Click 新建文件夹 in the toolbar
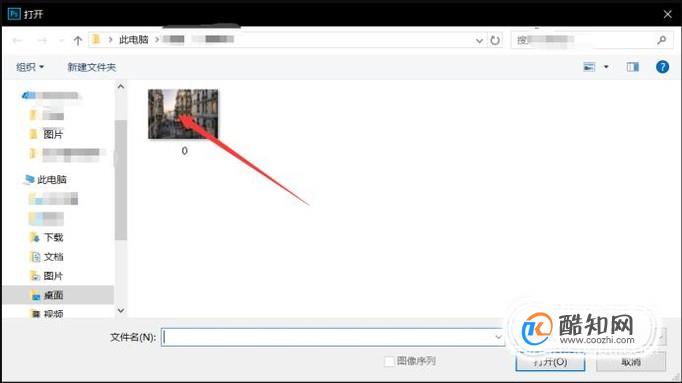Image resolution: width=682 pixels, height=383 pixels. [91, 67]
